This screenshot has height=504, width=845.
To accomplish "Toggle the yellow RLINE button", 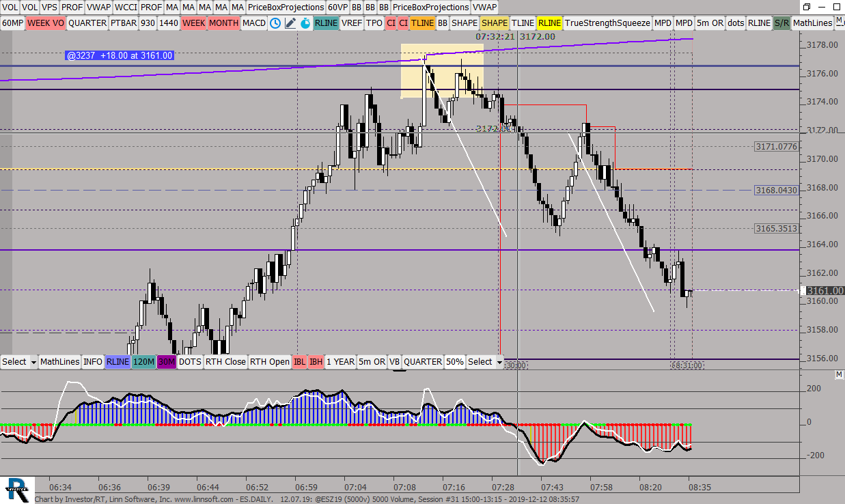I will 549,23.
